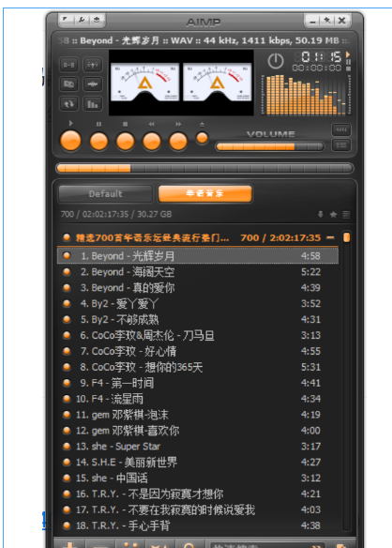
Task: Select track 14. S.H.E - 美丽新世界
Action: click(198, 462)
